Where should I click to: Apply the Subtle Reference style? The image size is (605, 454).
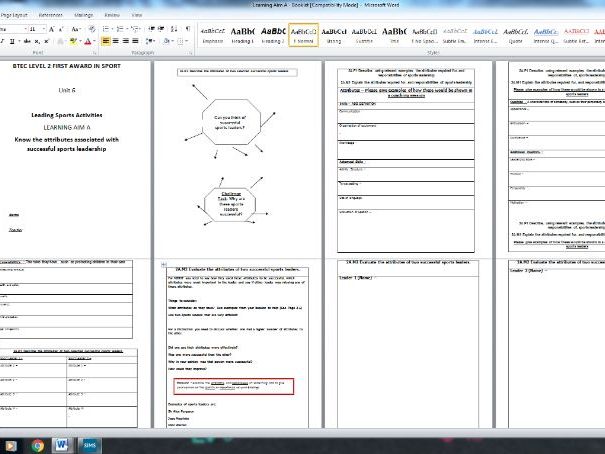[x=576, y=35]
